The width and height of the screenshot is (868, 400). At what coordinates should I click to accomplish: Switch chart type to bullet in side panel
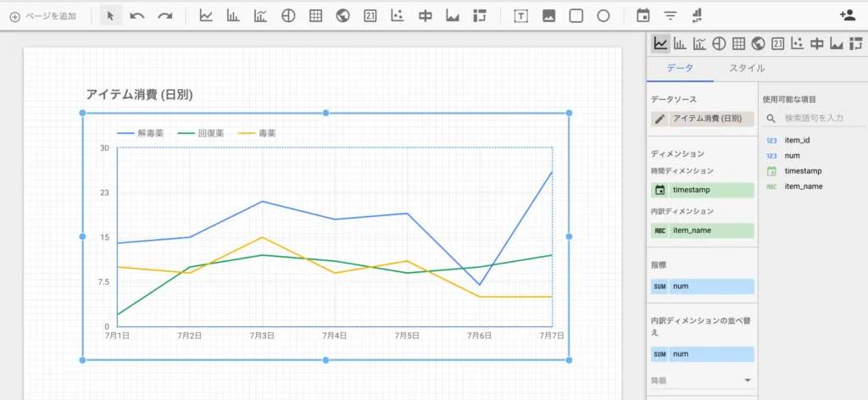click(x=816, y=44)
